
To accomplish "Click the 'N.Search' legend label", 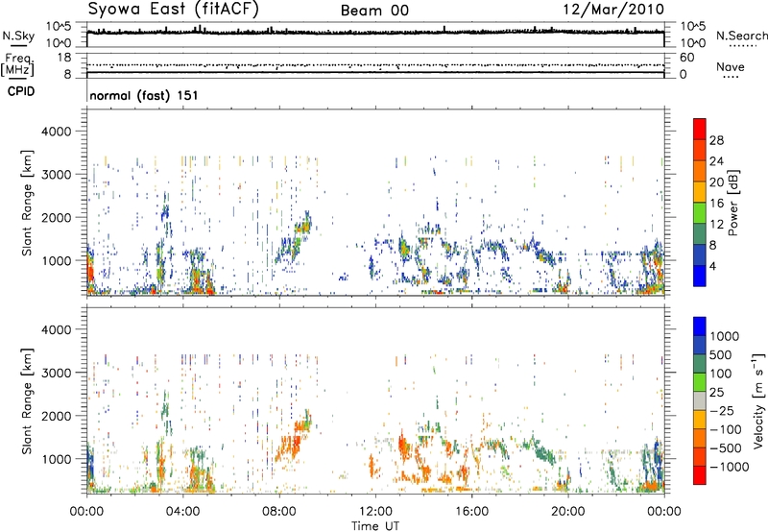I will [741, 36].
